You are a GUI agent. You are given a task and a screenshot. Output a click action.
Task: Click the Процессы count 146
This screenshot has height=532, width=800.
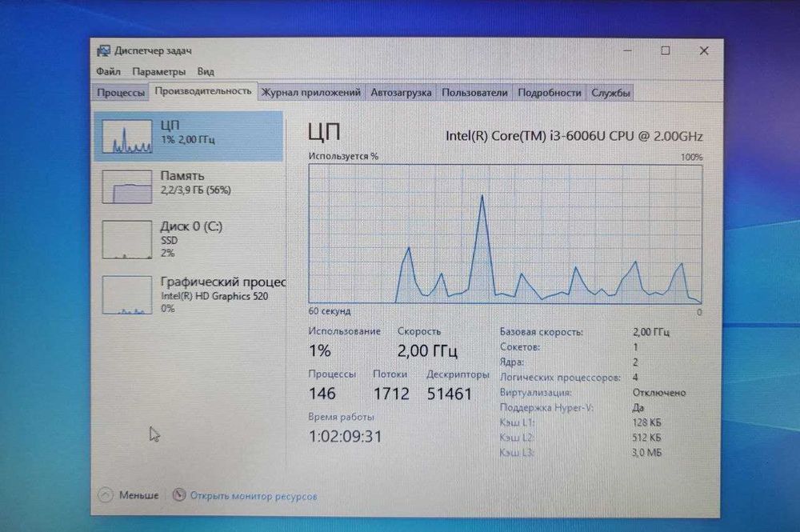[x=322, y=394]
